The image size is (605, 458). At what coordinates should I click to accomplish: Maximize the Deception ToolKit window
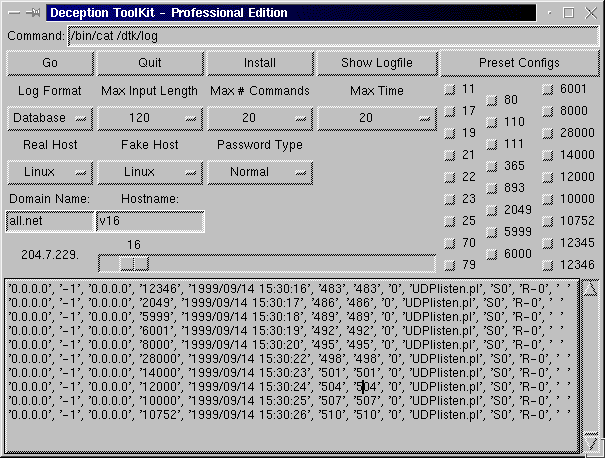(568, 13)
